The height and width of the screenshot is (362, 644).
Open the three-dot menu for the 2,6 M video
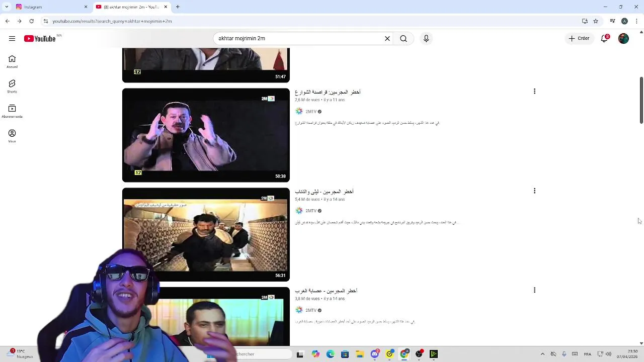tap(534, 92)
